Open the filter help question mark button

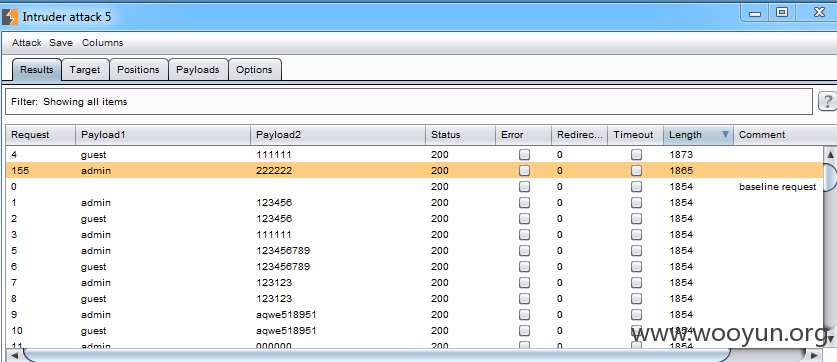pos(828,101)
